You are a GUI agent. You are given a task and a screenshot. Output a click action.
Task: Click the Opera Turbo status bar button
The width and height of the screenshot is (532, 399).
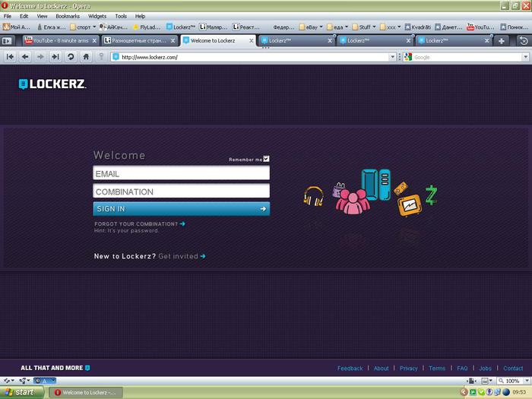point(45,381)
